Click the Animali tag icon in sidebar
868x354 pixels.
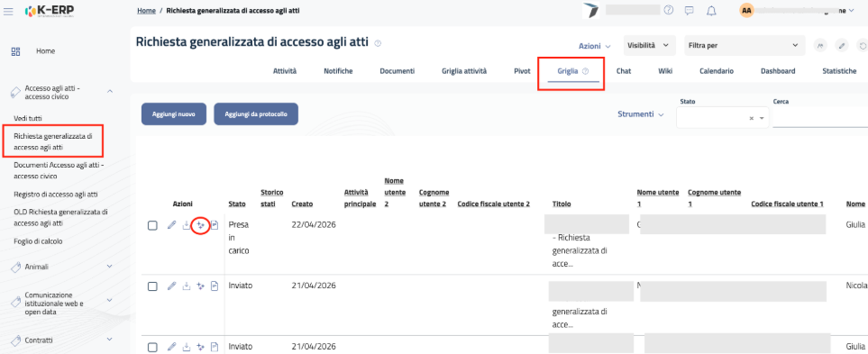pyautogui.click(x=16, y=267)
